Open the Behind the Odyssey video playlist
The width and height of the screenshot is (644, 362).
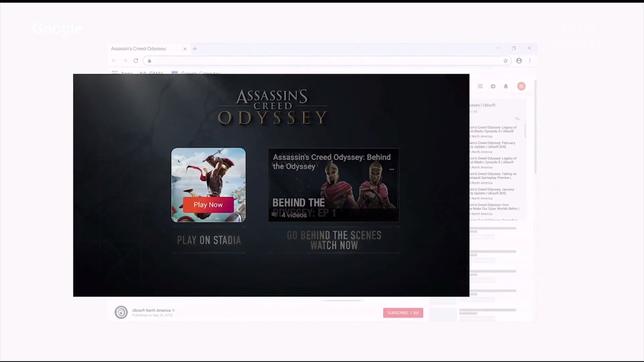tap(334, 185)
